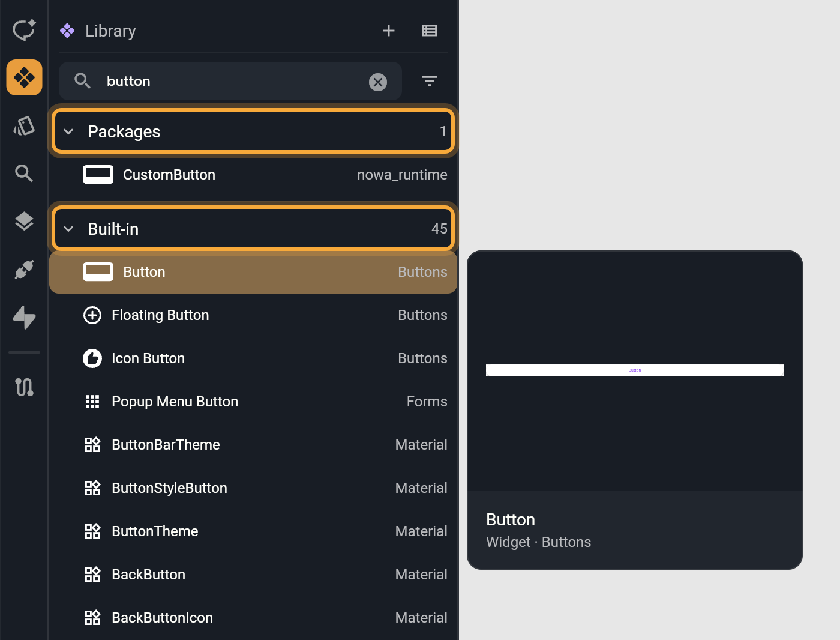Image resolution: width=840 pixels, height=640 pixels.
Task: Switch Library to list view icon
Action: [430, 31]
